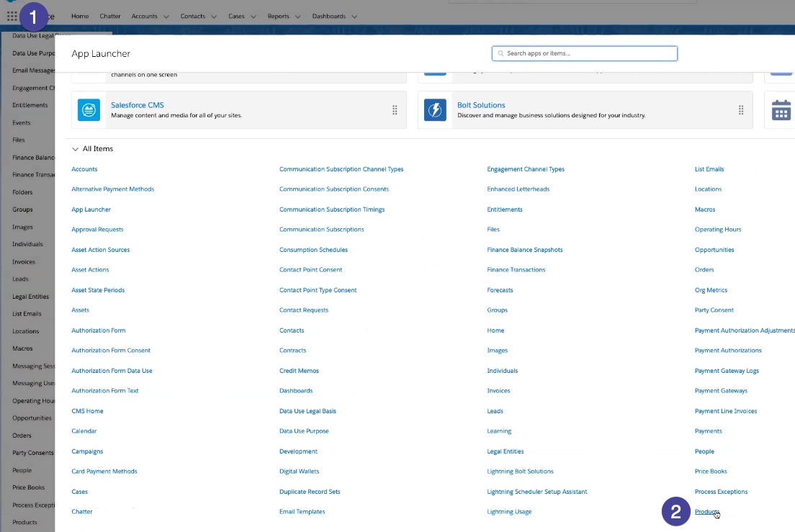Open the Reports tab
The image size is (795, 532).
279,17
